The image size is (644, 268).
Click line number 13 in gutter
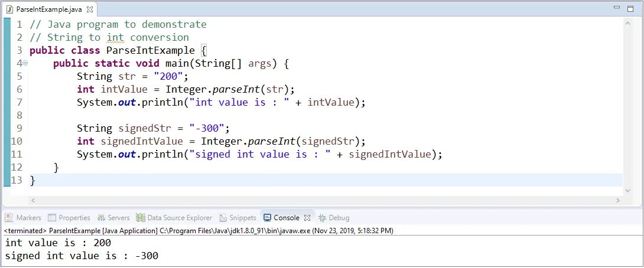(x=17, y=180)
